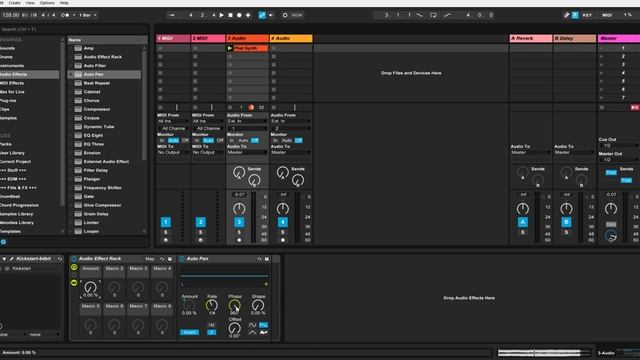Solo track 4 with S button
The width and height of the screenshot is (640, 360).
(282, 232)
